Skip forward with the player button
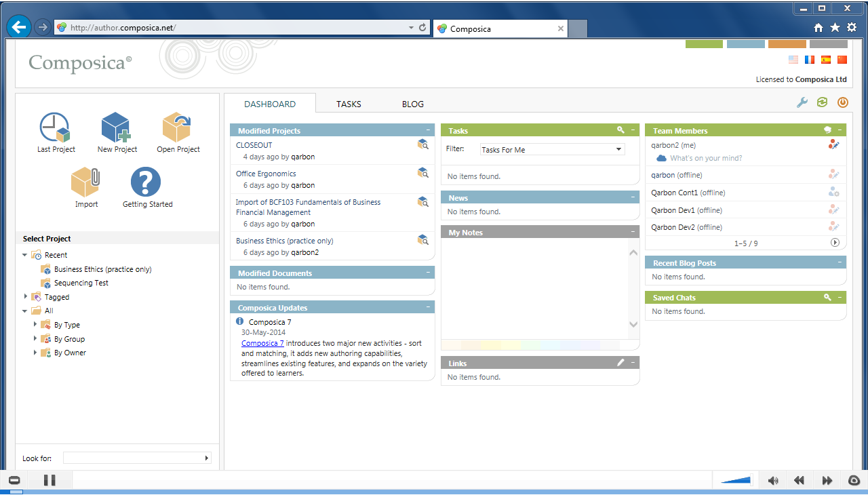 (x=827, y=480)
